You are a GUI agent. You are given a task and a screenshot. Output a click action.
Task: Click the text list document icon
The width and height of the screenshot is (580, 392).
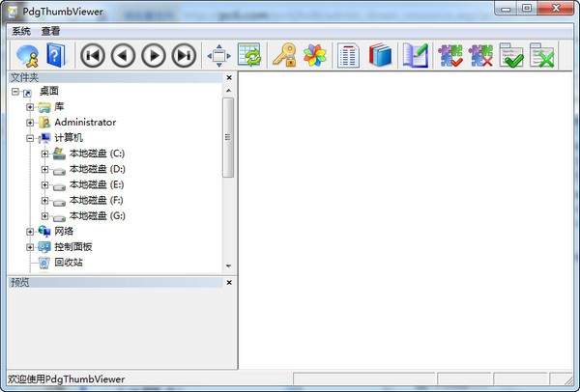[348, 55]
